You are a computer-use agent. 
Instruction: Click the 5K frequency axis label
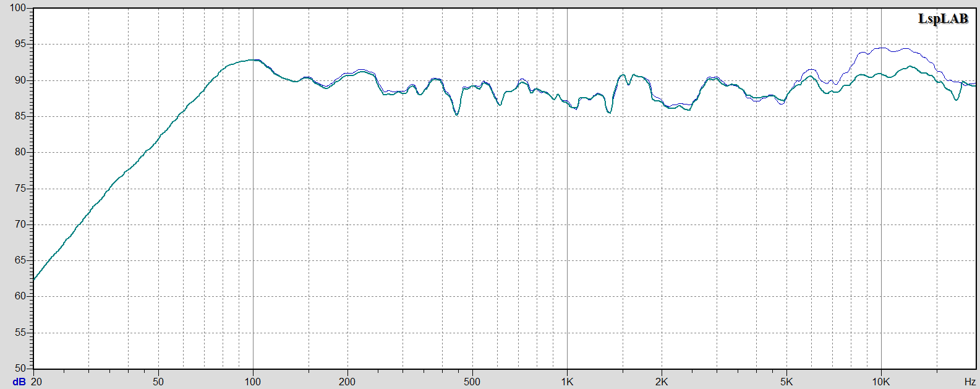coord(786,382)
